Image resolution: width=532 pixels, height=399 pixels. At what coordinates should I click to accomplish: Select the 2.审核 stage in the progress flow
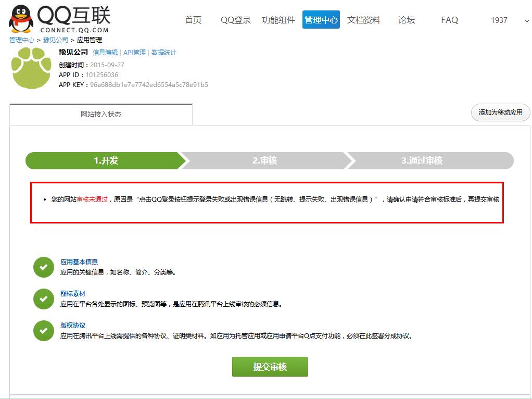[267, 160]
